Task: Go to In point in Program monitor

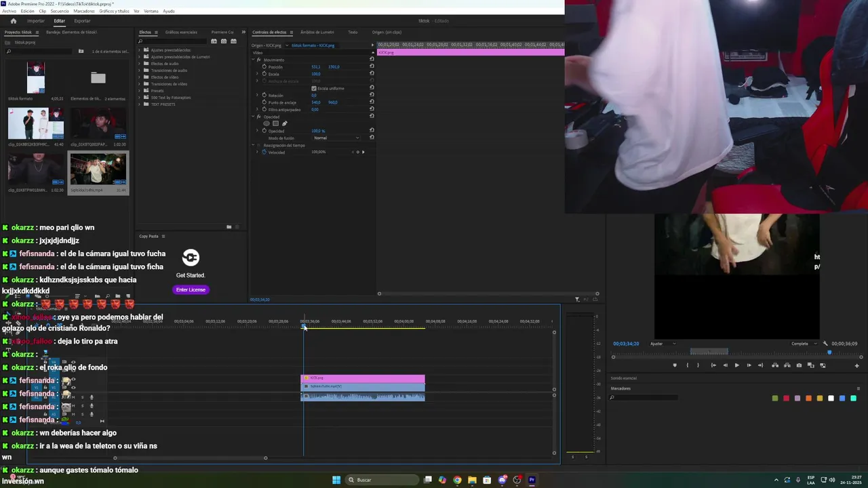Action: click(x=713, y=365)
